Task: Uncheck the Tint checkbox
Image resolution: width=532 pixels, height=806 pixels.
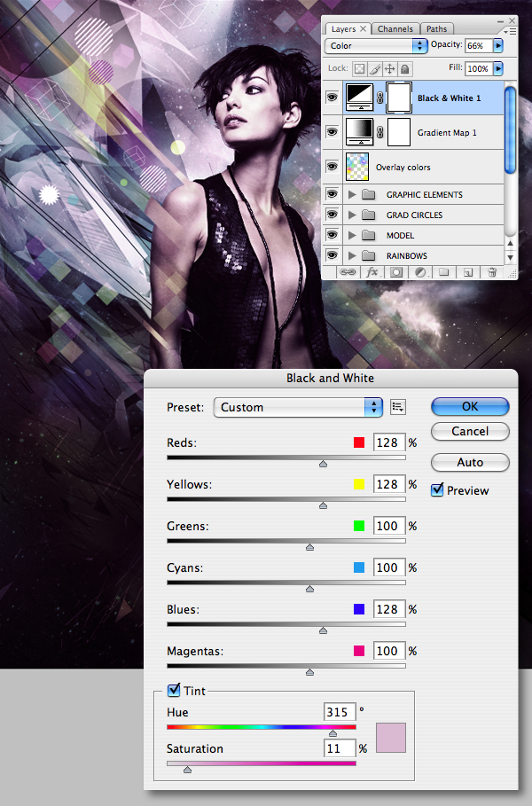Action: [174, 690]
